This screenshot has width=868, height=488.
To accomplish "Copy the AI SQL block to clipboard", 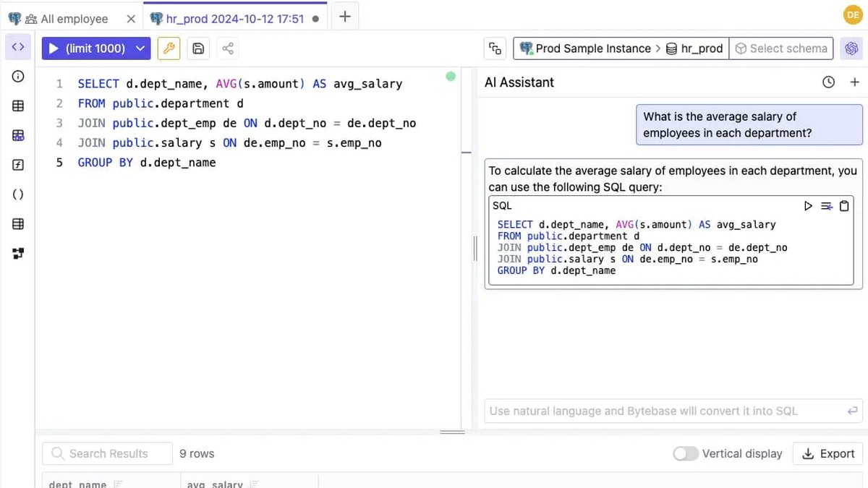I will point(844,206).
